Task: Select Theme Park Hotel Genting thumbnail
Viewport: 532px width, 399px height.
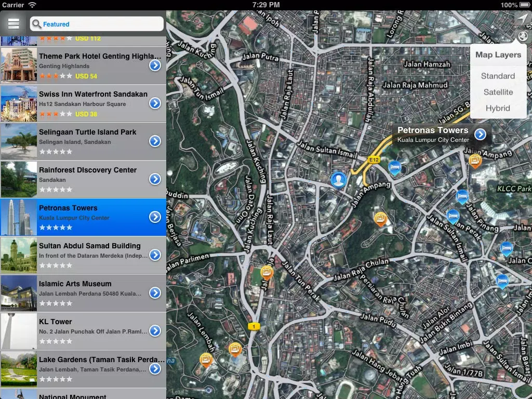Action: tap(19, 65)
